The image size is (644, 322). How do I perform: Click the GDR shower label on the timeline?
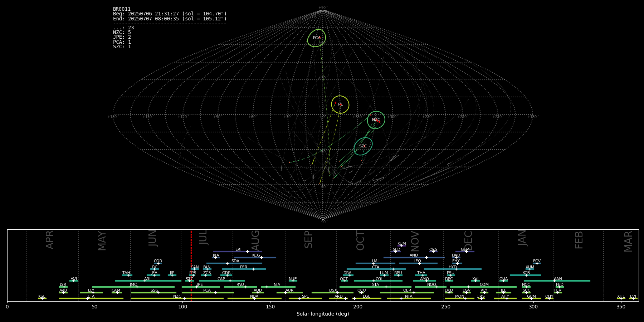pos(226,273)
